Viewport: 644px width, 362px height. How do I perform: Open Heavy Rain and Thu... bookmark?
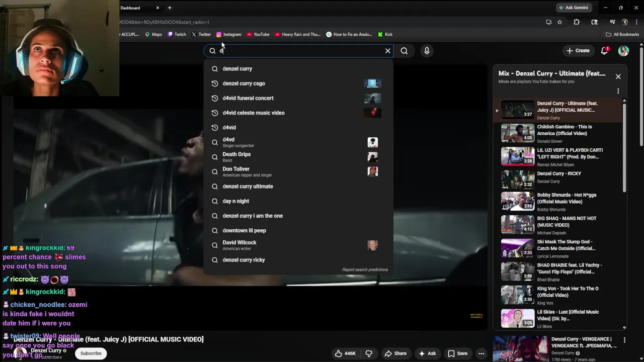(x=297, y=35)
